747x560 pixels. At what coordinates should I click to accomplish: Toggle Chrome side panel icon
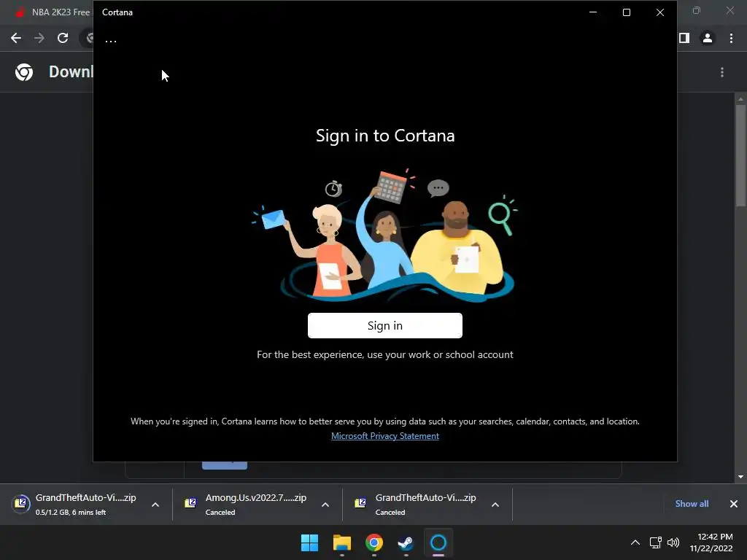tap(684, 38)
